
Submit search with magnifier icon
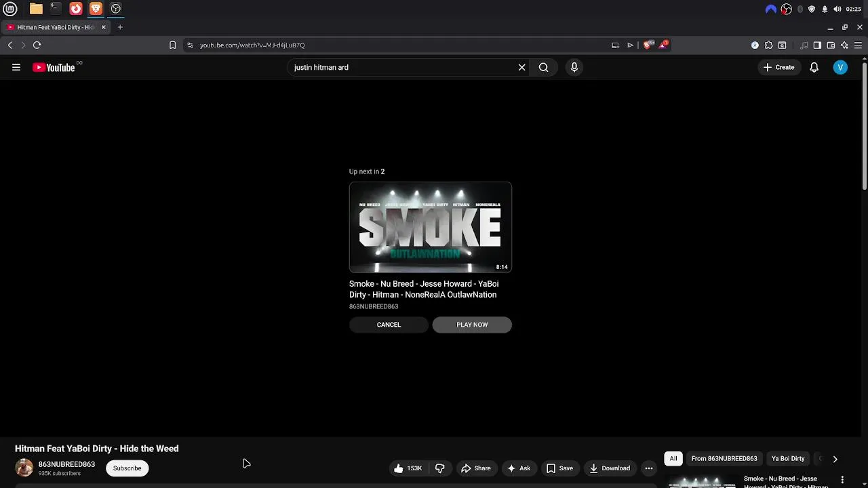click(x=543, y=67)
